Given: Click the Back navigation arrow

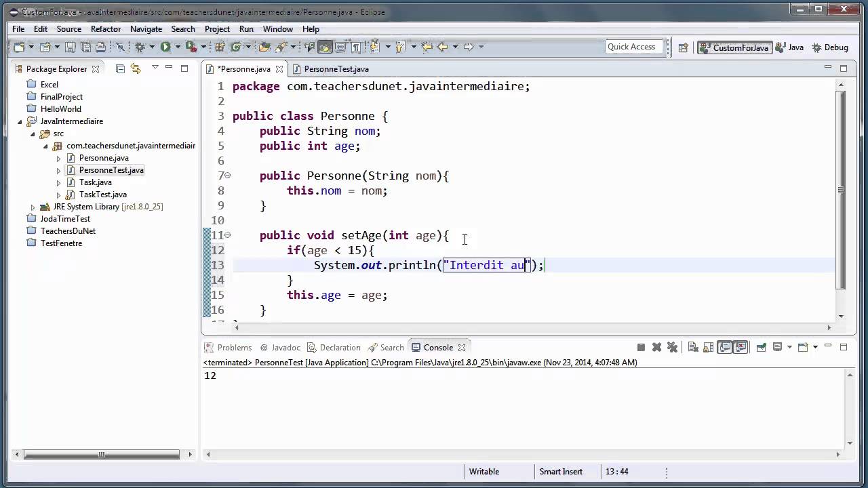Looking at the screenshot, I should (442, 47).
